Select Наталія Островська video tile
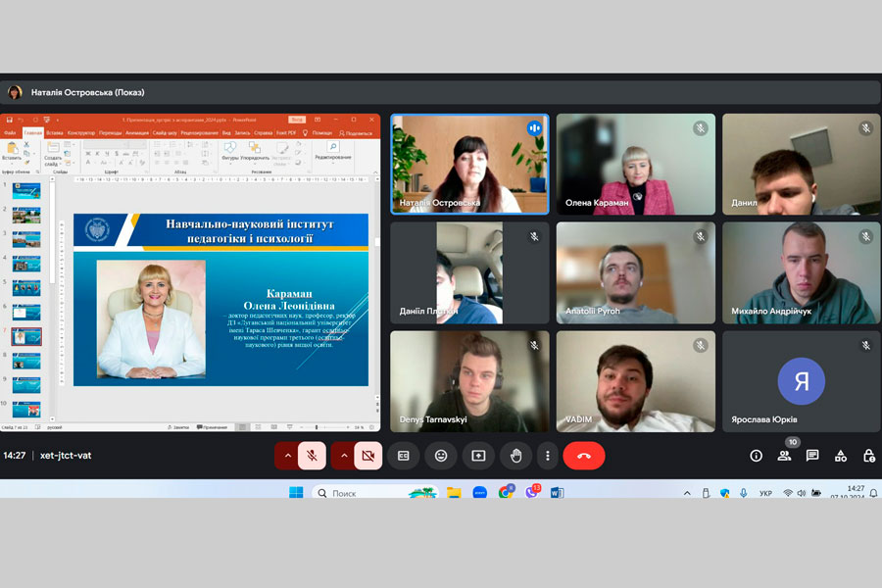This screenshot has width=882, height=588. 469,165
